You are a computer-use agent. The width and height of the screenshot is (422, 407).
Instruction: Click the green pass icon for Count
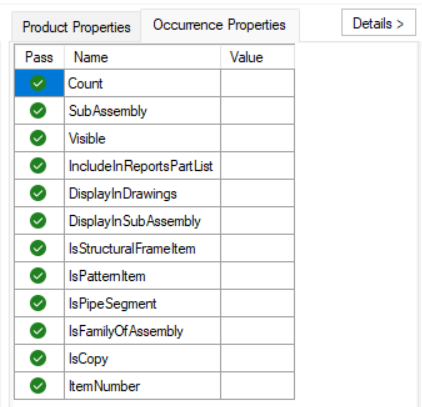[38, 83]
